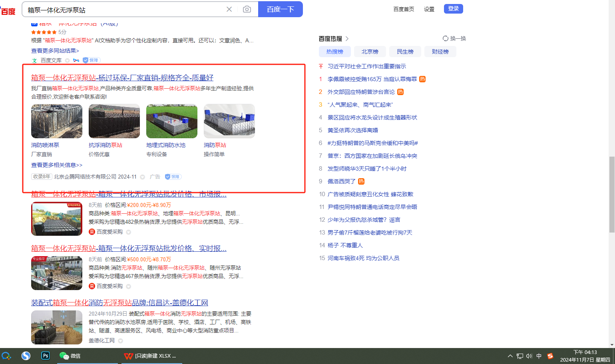Screen dimensions: 615x364
Task: Click the 热 badge next to 佩洛西哭了
Action: click(361, 181)
